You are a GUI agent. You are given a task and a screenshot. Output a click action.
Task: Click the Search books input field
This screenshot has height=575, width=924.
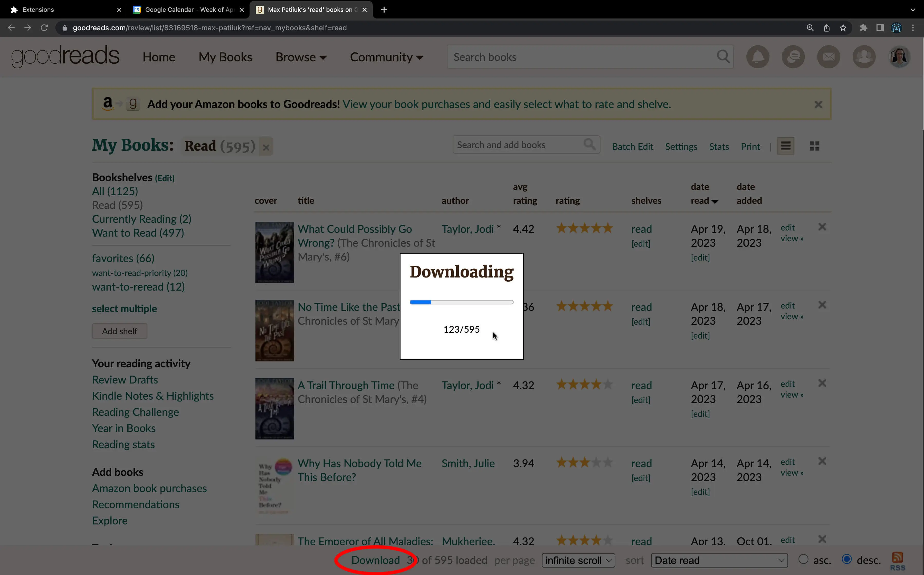point(582,57)
